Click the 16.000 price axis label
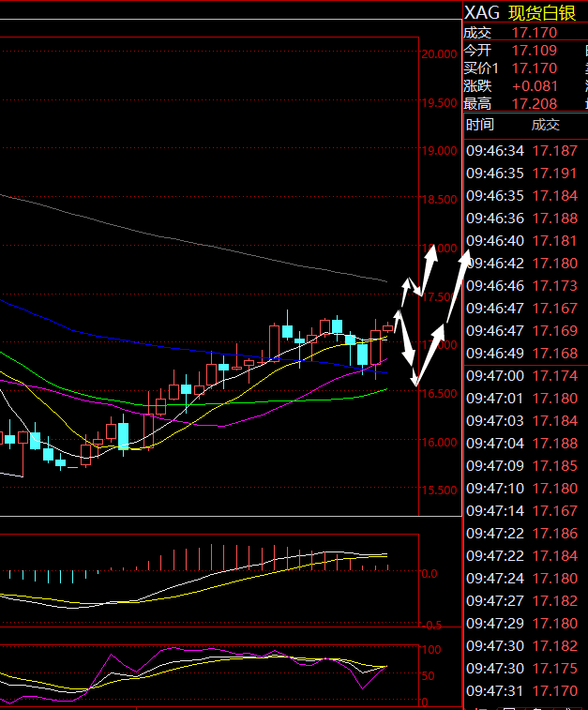This screenshot has height=710, width=588. tap(439, 442)
